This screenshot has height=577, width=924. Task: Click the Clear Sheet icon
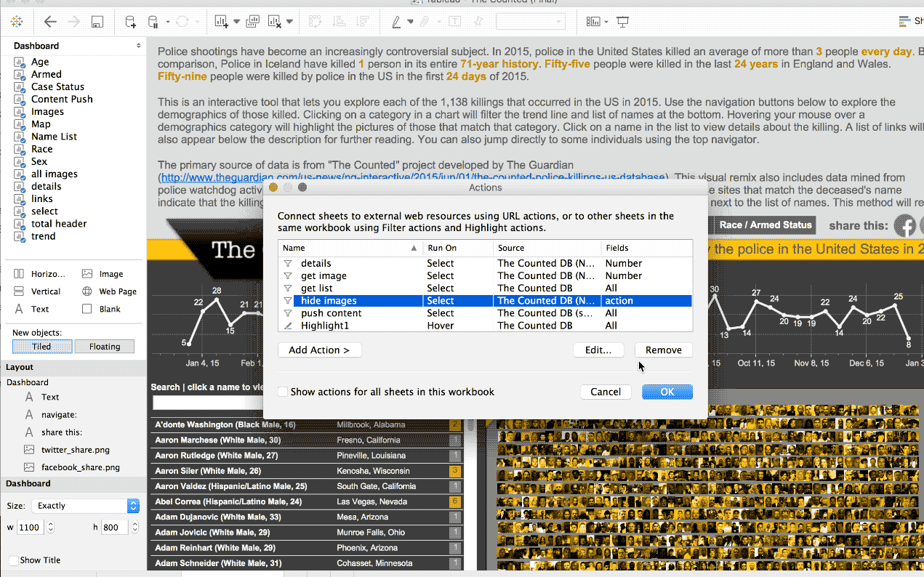point(276,22)
